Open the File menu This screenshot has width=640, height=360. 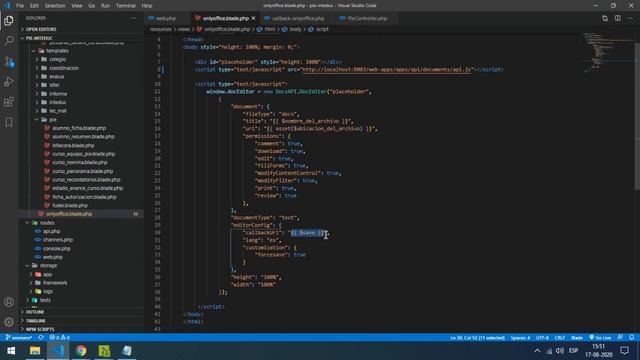20,6
